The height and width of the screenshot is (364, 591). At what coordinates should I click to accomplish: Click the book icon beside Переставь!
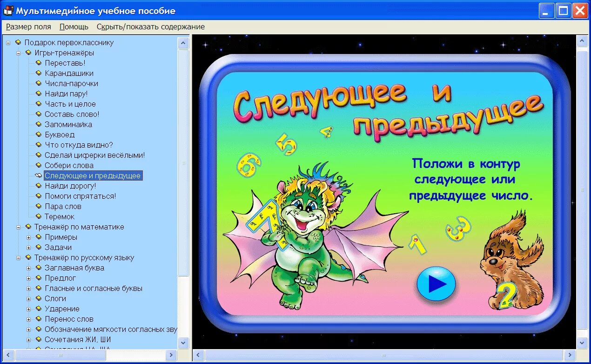[x=39, y=63]
